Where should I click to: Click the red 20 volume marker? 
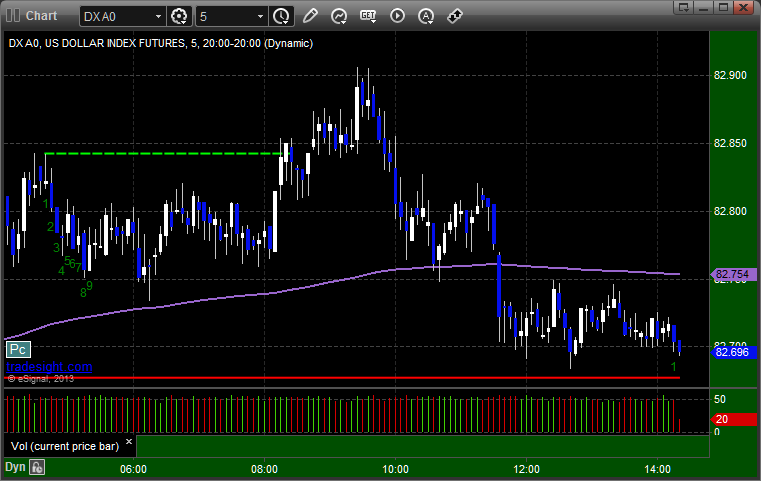click(733, 419)
